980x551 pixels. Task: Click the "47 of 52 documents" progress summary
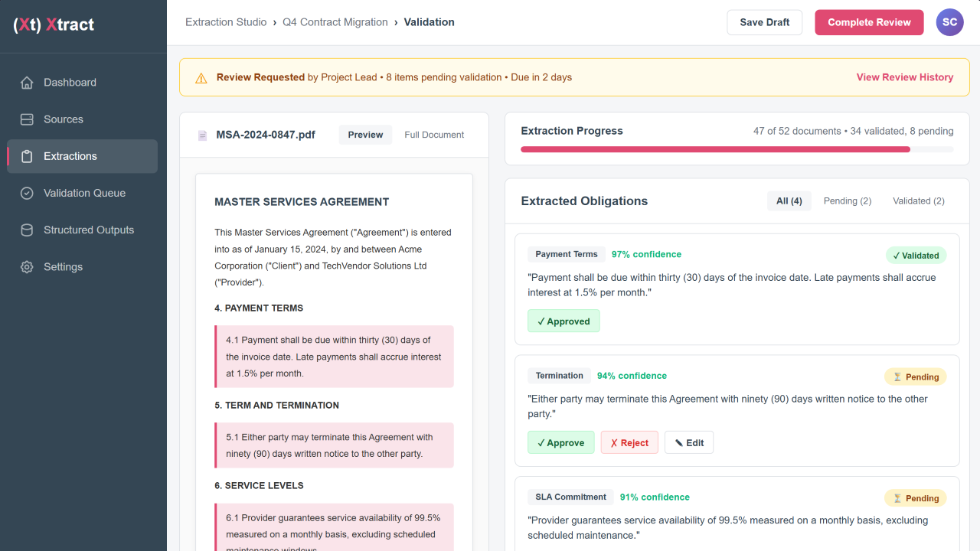coord(854,131)
